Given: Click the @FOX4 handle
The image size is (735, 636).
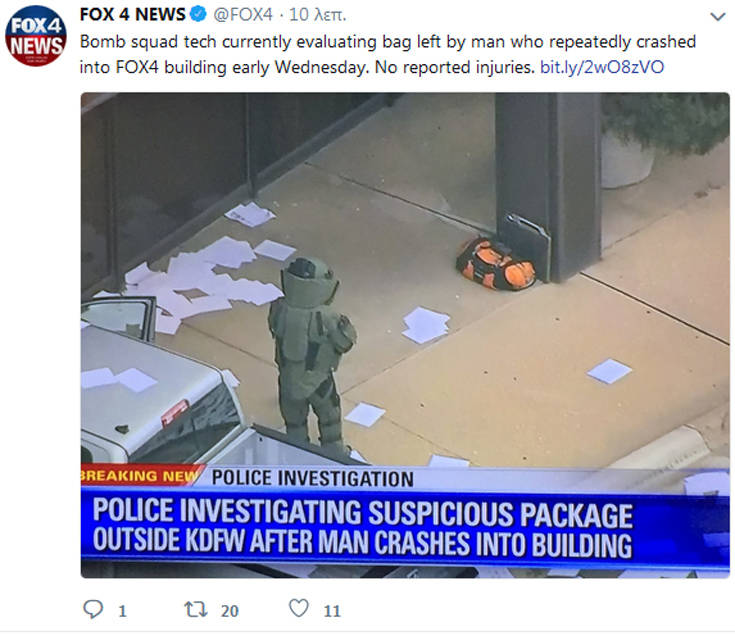Looking at the screenshot, I should click(243, 15).
